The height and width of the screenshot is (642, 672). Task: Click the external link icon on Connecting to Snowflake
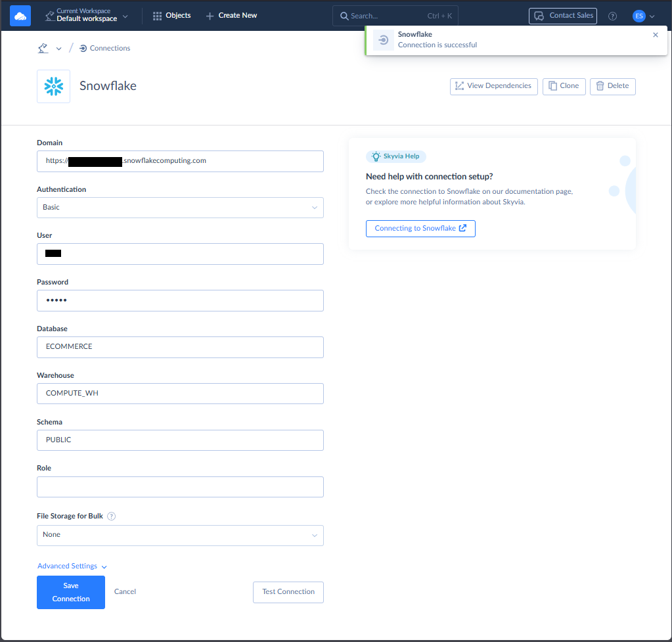463,228
